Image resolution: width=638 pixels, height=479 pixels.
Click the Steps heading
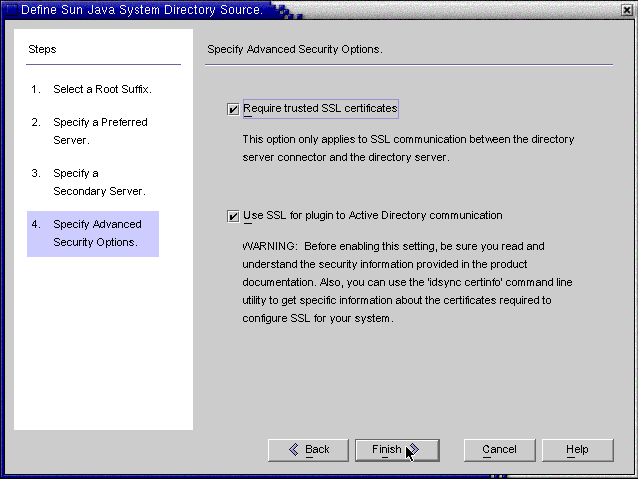(42, 49)
